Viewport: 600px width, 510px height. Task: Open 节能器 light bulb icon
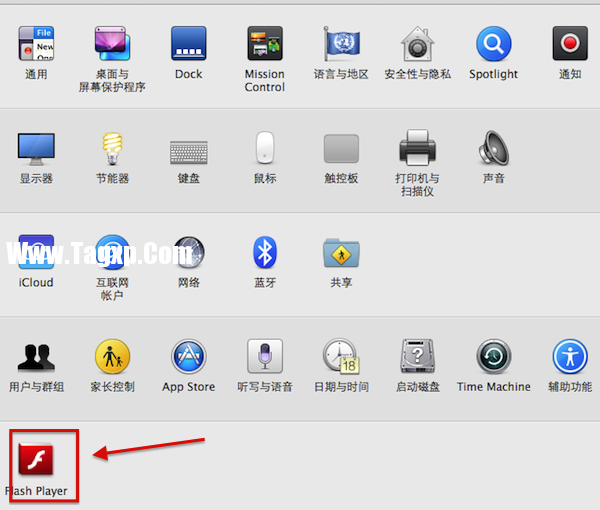(x=112, y=149)
